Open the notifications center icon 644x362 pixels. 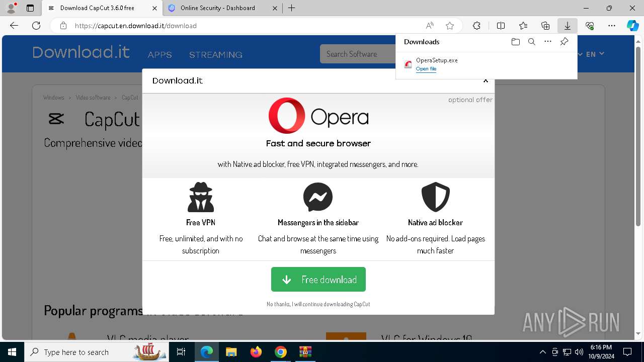[627, 352]
